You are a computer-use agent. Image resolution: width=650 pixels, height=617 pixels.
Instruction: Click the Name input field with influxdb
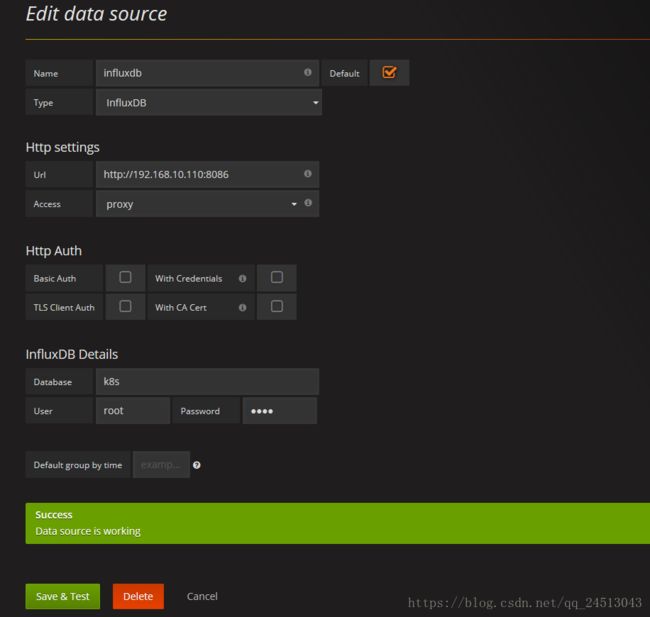[x=207, y=73]
